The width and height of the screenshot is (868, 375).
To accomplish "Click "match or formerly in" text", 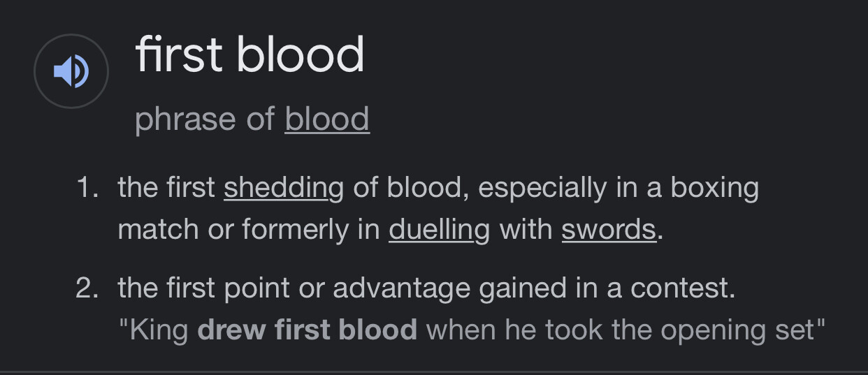I will (249, 228).
